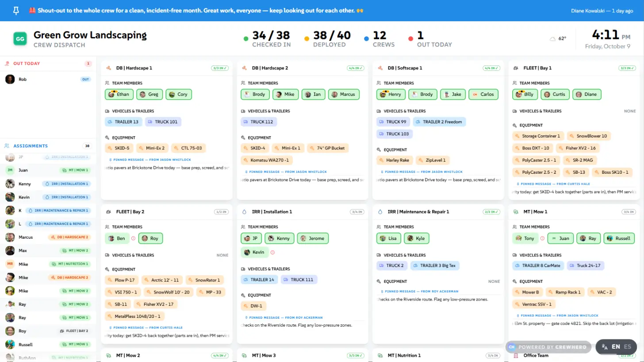The width and height of the screenshot is (644, 362).
Task: Expand the Assignments section header
Action: click(48, 146)
